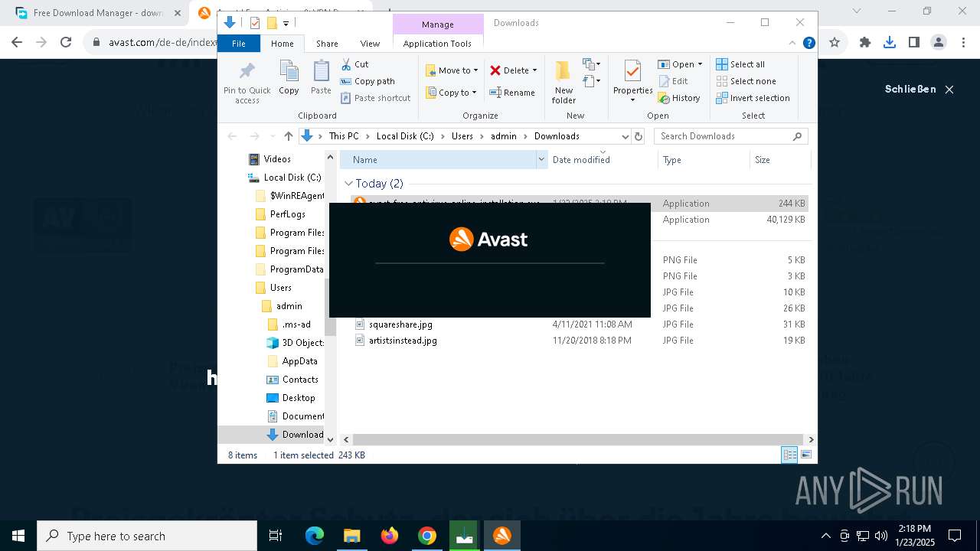Click Select all in ribbon
Screen dimensions: 980x551
740,64
